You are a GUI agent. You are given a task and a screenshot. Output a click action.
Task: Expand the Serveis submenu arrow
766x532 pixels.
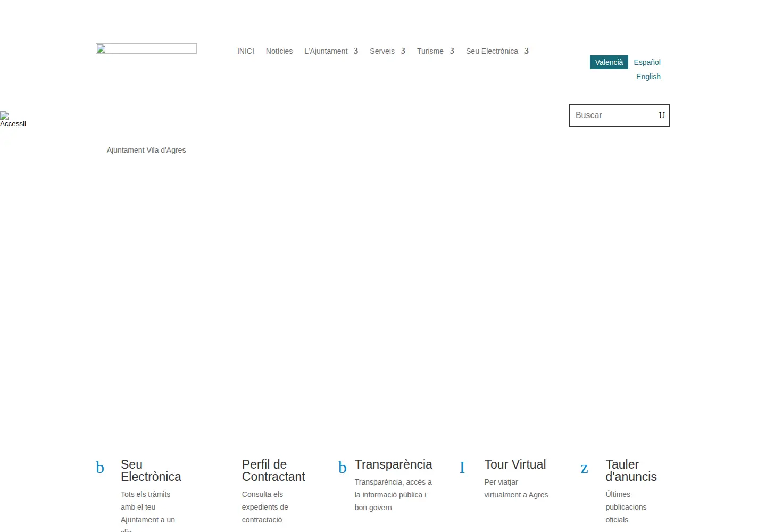pos(403,51)
